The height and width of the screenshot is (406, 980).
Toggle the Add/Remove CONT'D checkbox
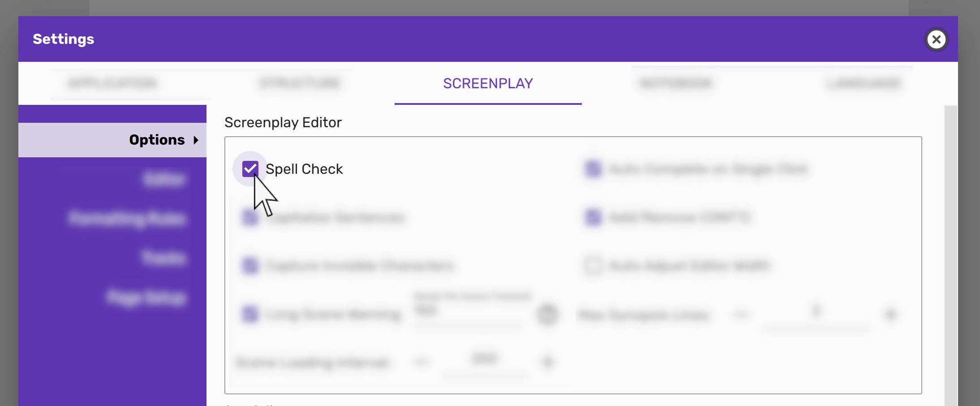click(x=593, y=218)
